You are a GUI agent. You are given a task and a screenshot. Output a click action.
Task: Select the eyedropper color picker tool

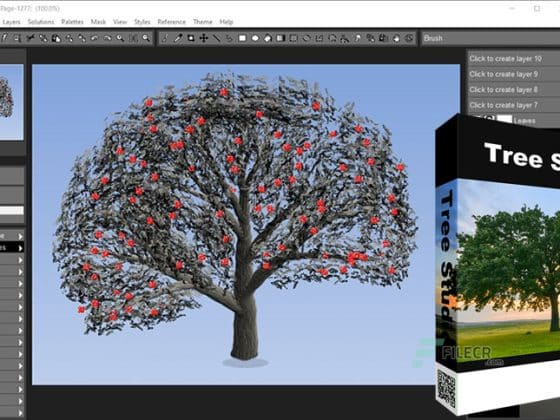(178, 38)
